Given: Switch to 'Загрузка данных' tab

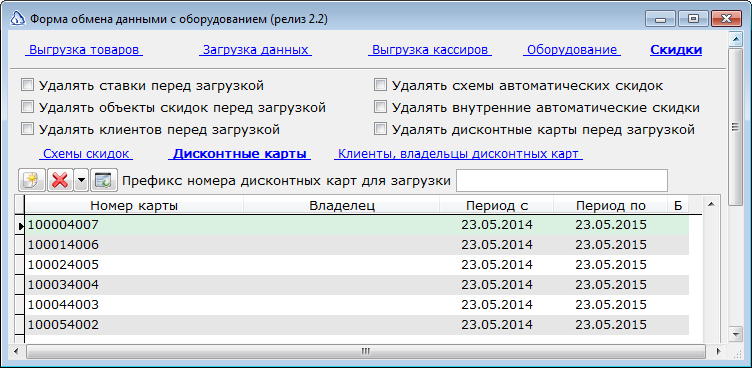Looking at the screenshot, I should pos(255,50).
